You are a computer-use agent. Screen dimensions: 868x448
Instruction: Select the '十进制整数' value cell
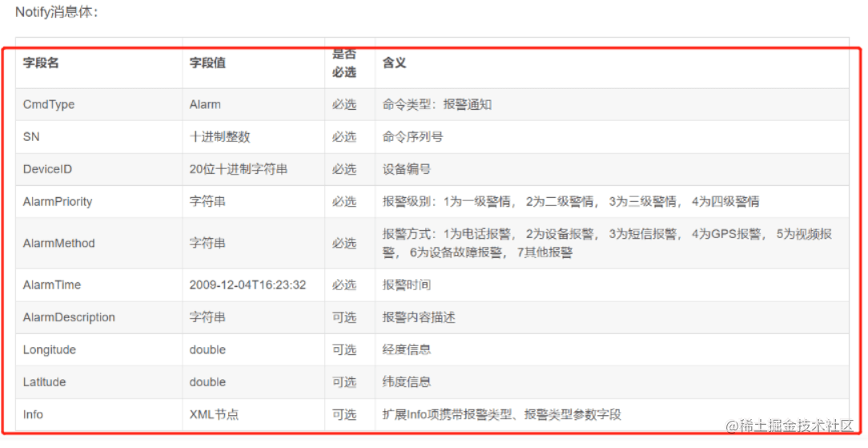[219, 136]
